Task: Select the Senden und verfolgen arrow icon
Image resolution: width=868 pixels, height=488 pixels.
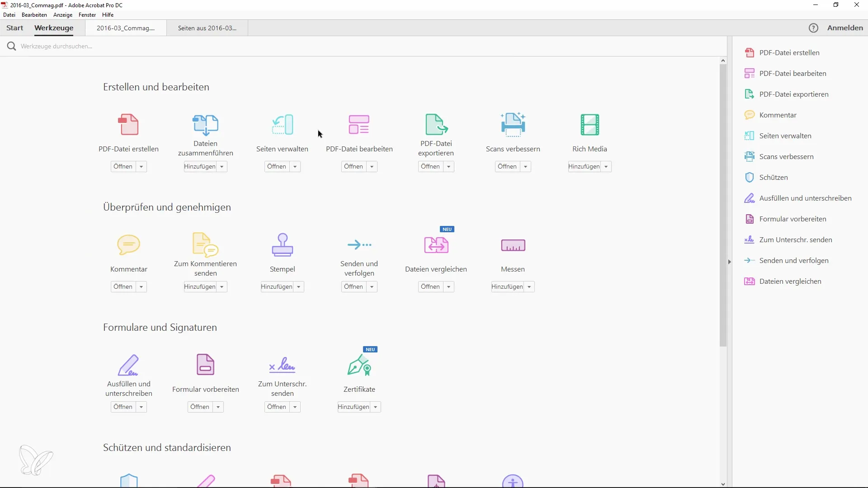Action: (359, 245)
